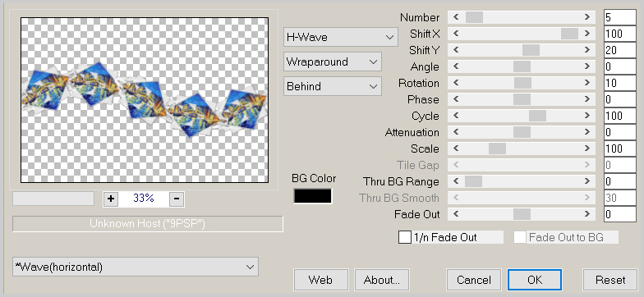Click left arrow of Cycle slider
The image size is (644, 297).
tap(456, 116)
